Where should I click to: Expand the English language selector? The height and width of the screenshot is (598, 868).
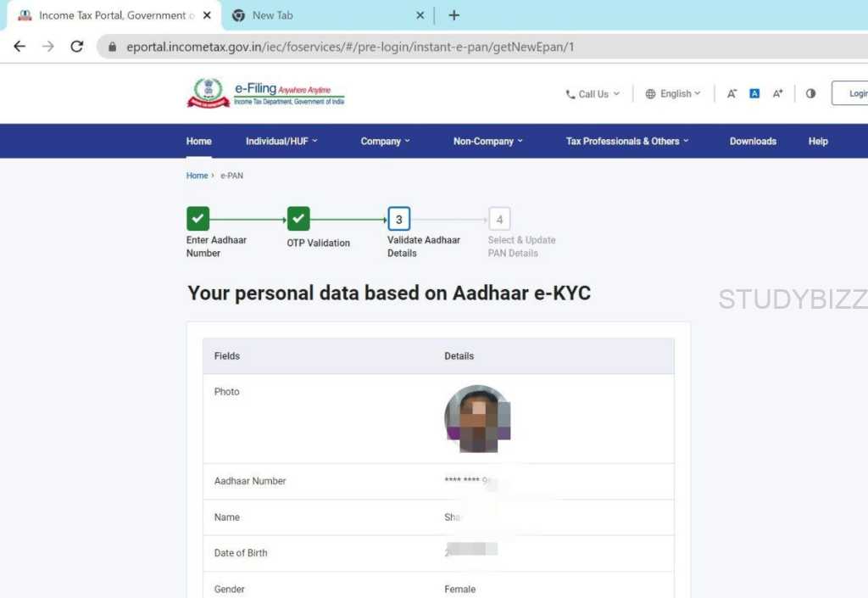click(x=673, y=94)
